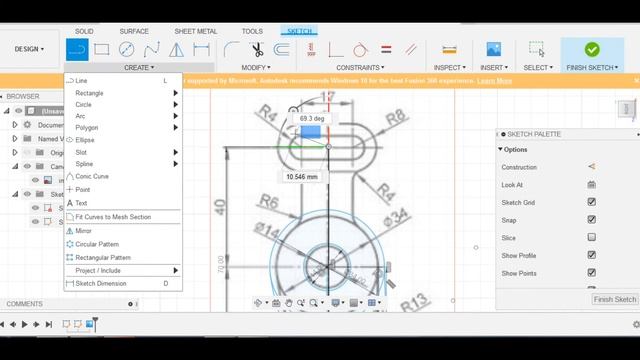Select the Mirror tool icon in toolbar
The height and width of the screenshot is (360, 640).
(176, 50)
